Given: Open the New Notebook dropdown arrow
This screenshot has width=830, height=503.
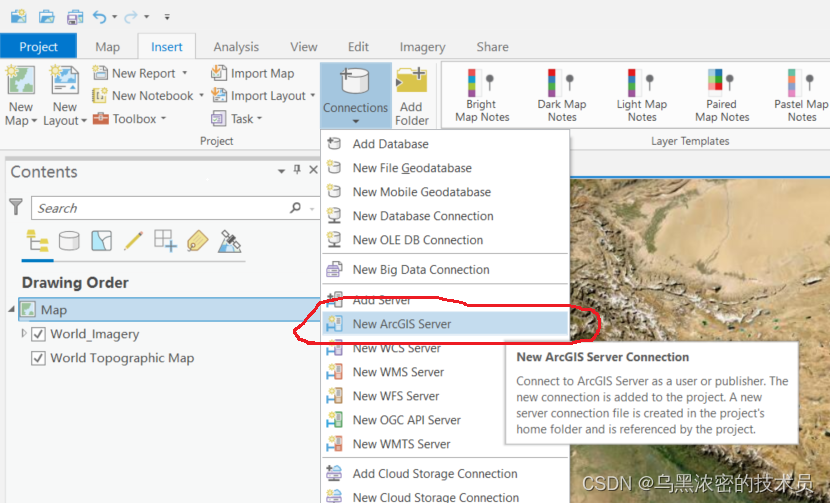Looking at the screenshot, I should pyautogui.click(x=202, y=96).
